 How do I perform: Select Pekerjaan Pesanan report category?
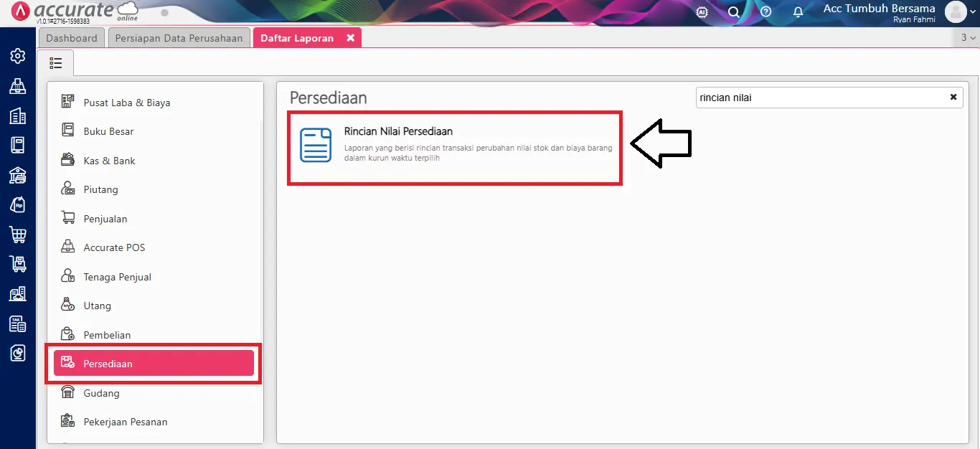tap(154, 422)
